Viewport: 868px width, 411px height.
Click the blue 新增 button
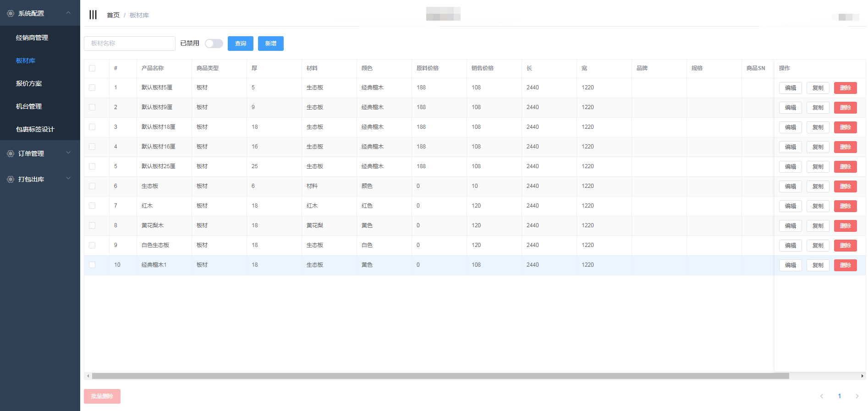point(270,44)
